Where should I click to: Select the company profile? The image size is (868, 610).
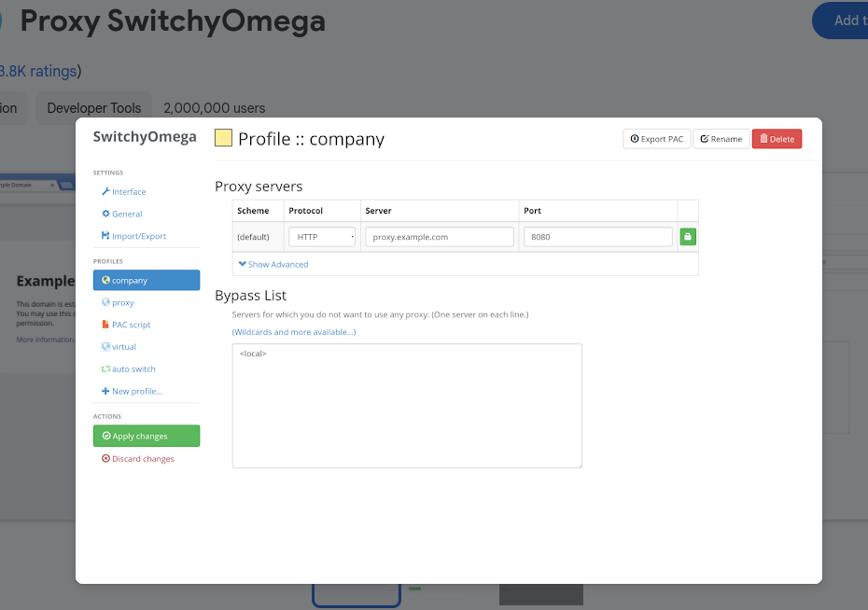(x=147, y=280)
